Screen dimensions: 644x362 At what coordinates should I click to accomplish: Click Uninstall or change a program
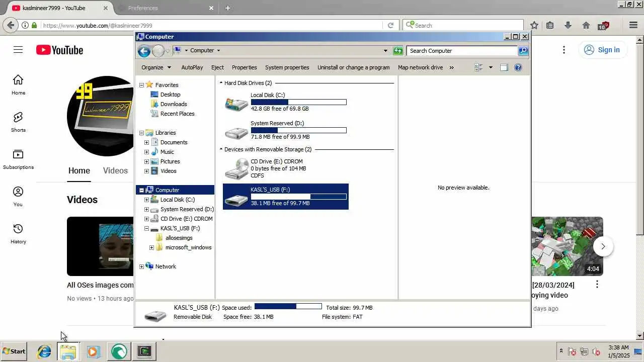(x=354, y=67)
